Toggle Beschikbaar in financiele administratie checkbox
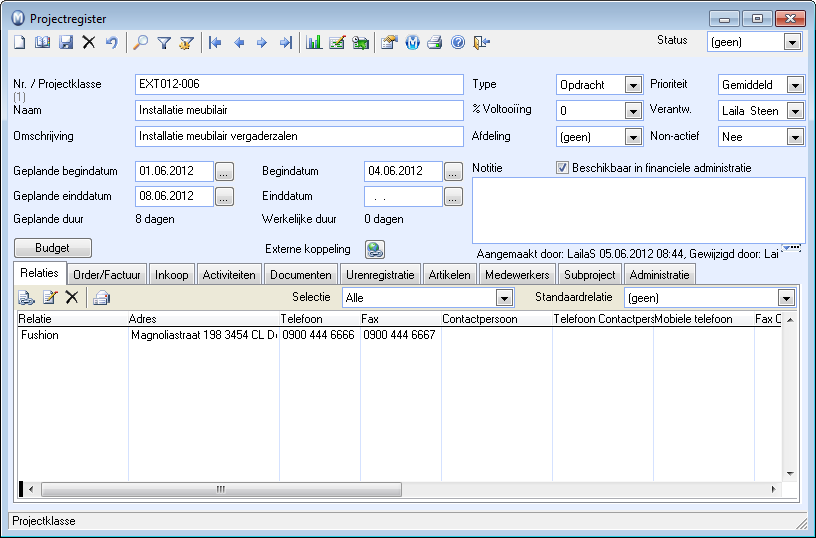Image resolution: width=816 pixels, height=538 pixels. pyautogui.click(x=562, y=168)
